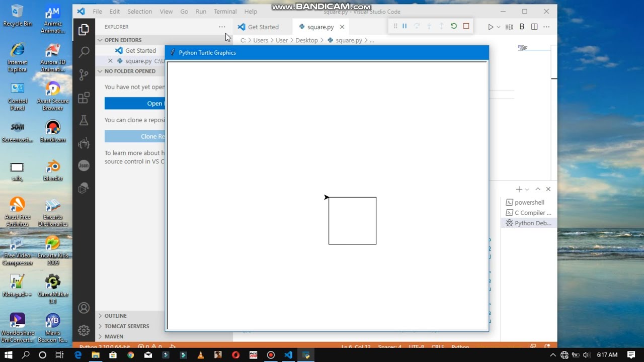Open the Testing flask view
Image resolution: width=644 pixels, height=362 pixels.
click(84, 120)
